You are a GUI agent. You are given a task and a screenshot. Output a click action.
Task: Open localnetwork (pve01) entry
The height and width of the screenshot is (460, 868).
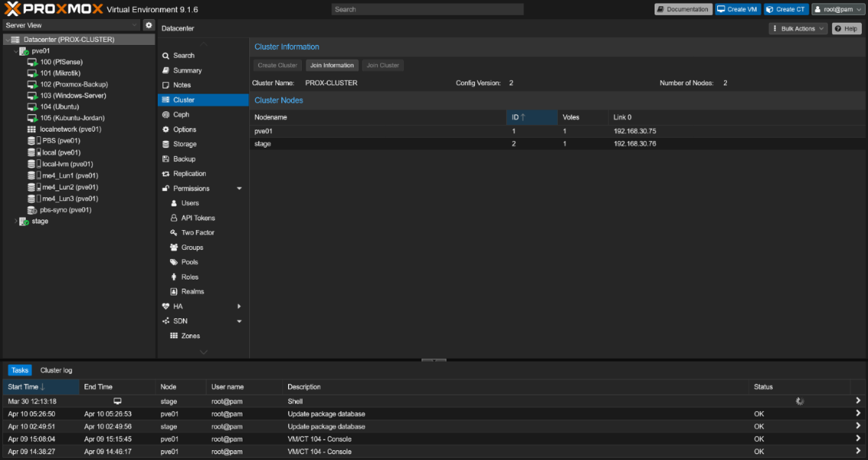tap(70, 129)
